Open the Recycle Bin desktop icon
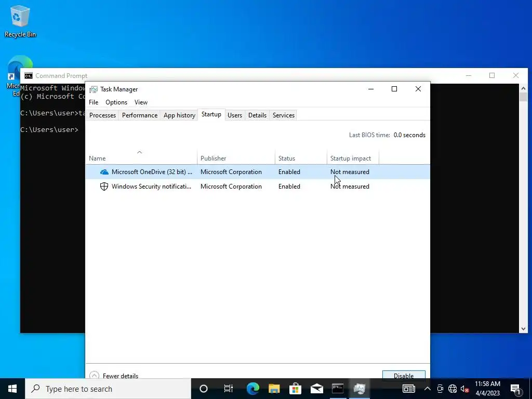 coord(20,21)
